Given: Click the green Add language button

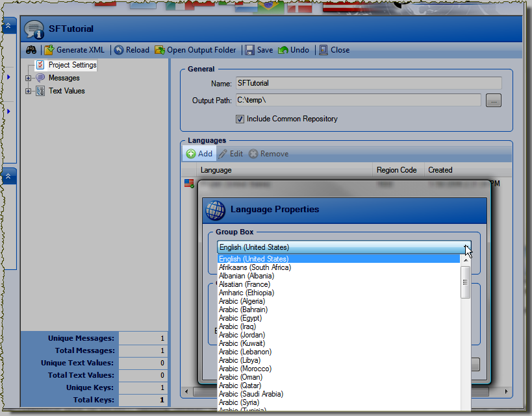Looking at the screenshot, I should coord(199,154).
